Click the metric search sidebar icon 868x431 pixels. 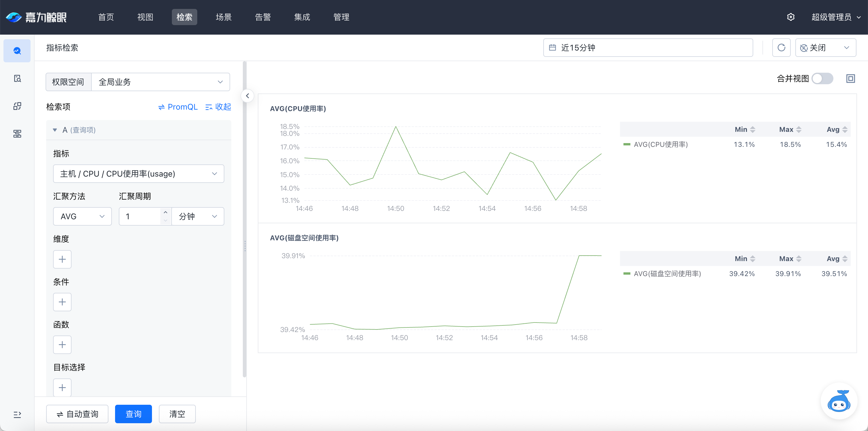pyautogui.click(x=17, y=51)
